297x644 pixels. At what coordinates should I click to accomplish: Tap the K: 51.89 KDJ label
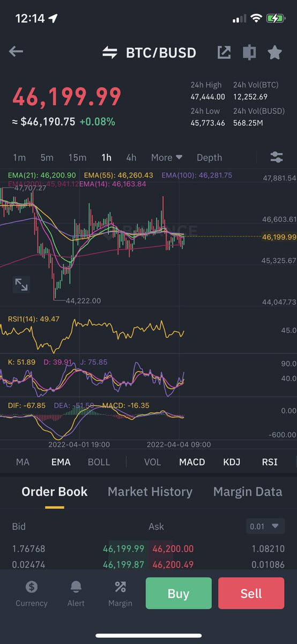(x=21, y=362)
